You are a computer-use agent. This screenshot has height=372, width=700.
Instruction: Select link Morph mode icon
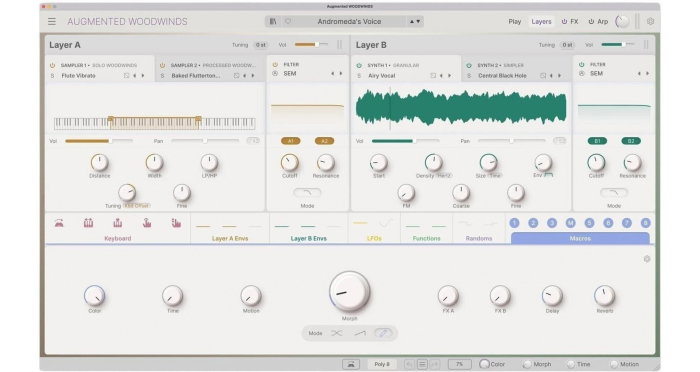click(x=383, y=333)
